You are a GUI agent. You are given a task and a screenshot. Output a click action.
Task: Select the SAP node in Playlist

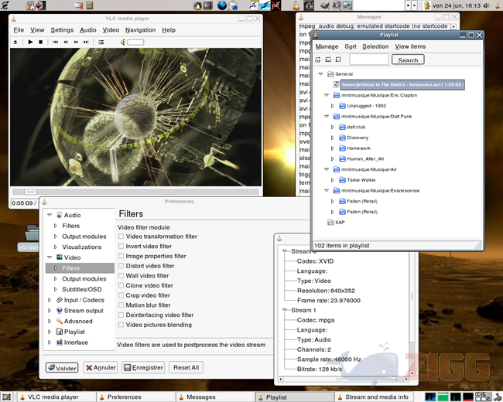(340, 222)
